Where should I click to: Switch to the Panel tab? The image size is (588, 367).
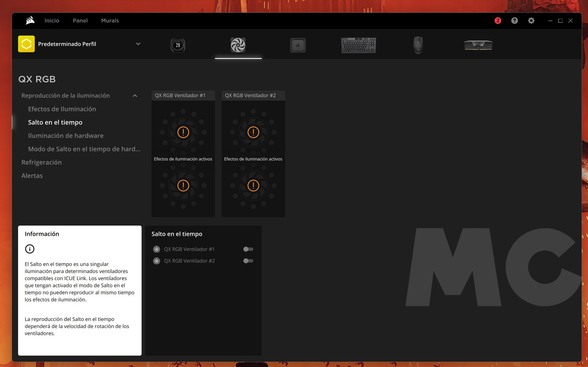click(x=80, y=21)
